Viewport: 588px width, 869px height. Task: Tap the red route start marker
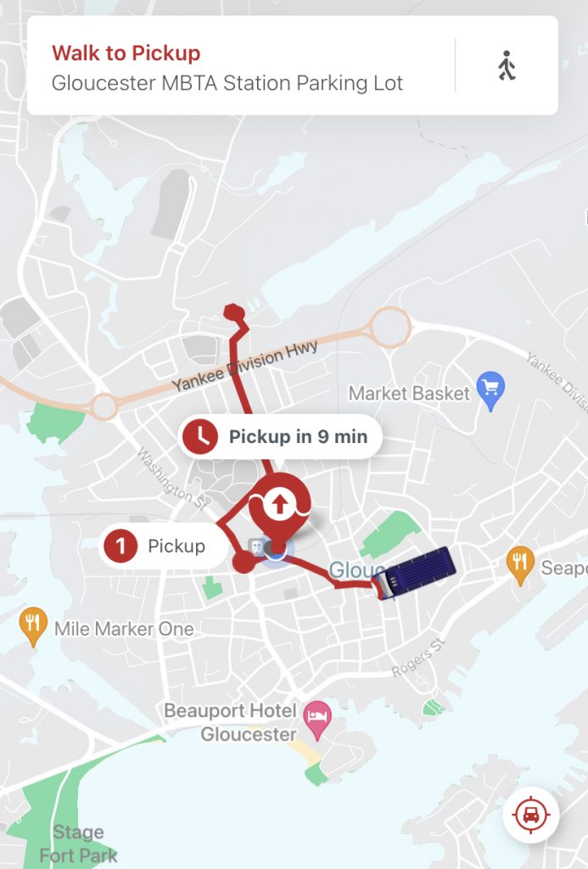click(x=234, y=312)
